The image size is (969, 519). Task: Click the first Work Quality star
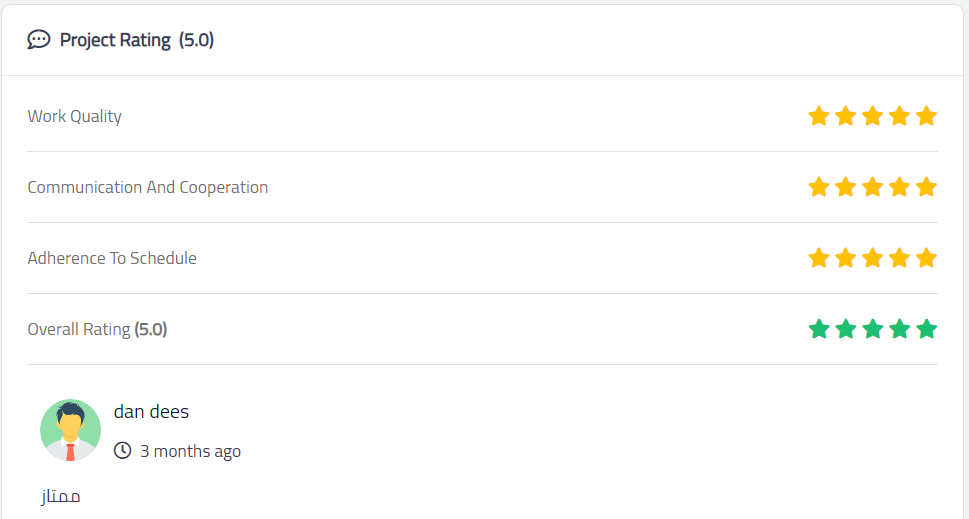point(818,116)
